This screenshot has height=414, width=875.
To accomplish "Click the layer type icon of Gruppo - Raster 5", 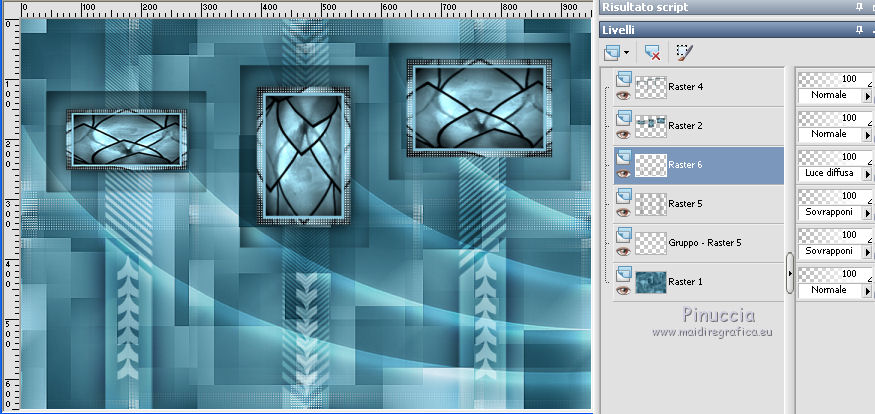I will pyautogui.click(x=624, y=235).
